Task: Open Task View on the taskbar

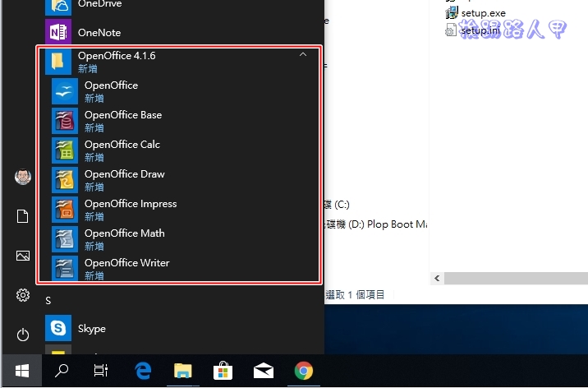Action: click(100, 371)
